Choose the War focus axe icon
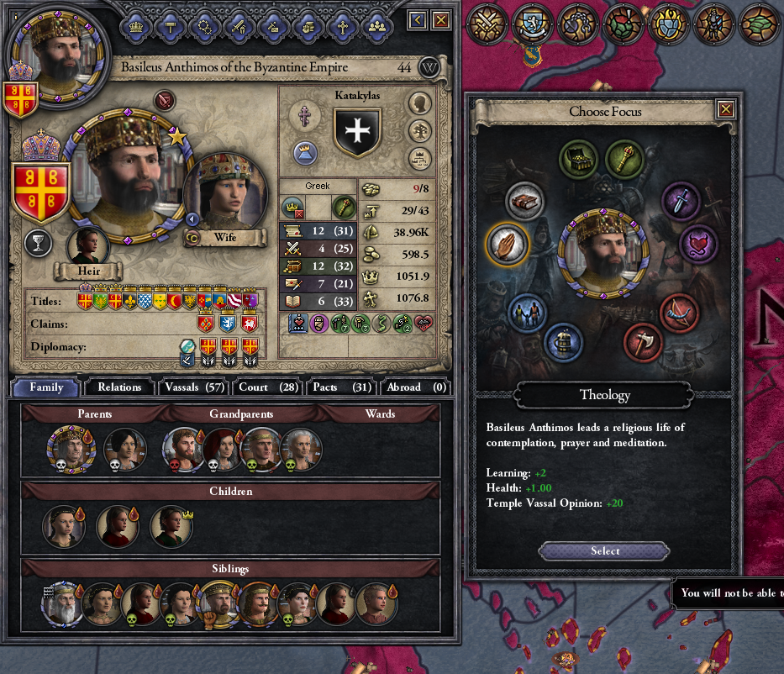The width and height of the screenshot is (784, 674). (x=643, y=343)
